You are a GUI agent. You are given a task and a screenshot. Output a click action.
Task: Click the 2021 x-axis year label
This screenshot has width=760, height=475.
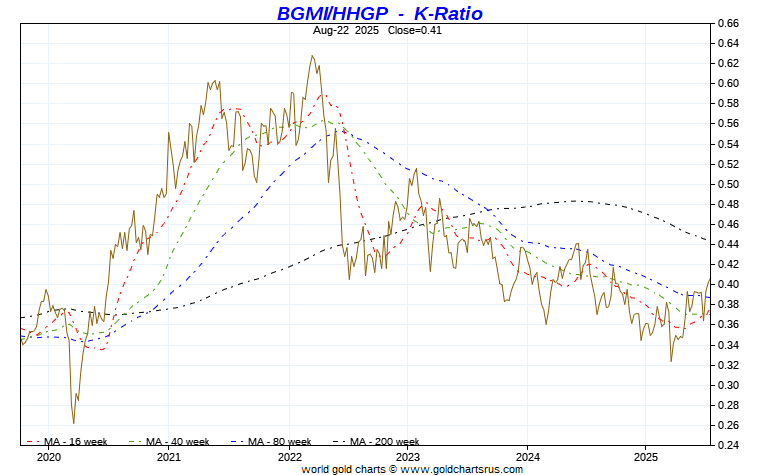[x=169, y=457]
